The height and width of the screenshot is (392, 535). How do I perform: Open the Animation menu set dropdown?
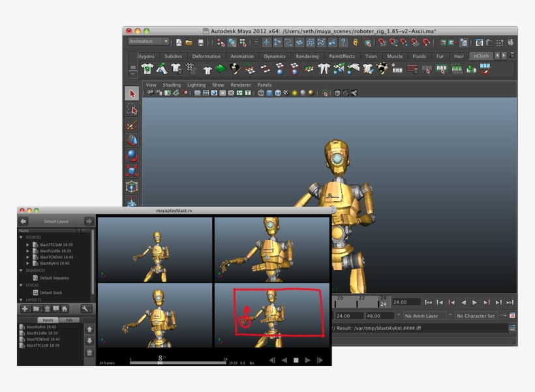[148, 41]
